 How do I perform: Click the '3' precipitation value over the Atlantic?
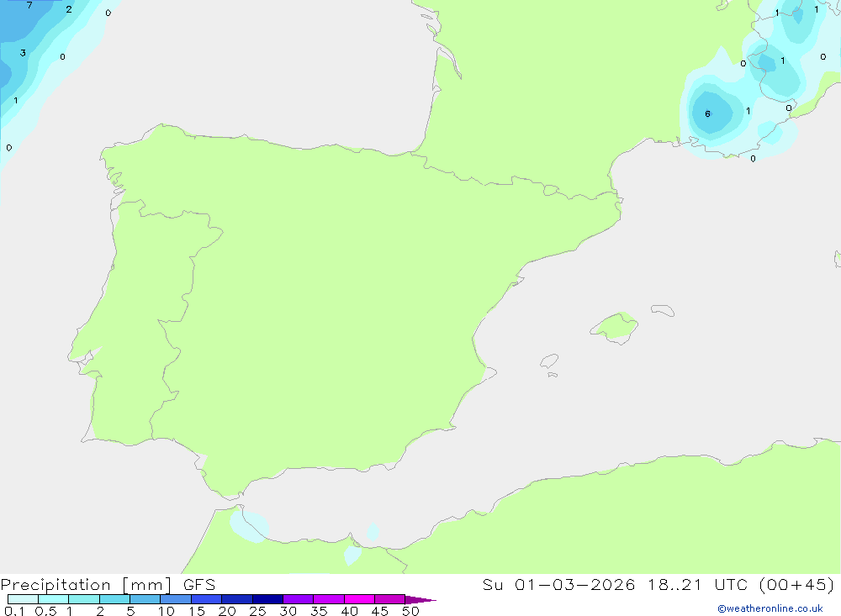23,53
